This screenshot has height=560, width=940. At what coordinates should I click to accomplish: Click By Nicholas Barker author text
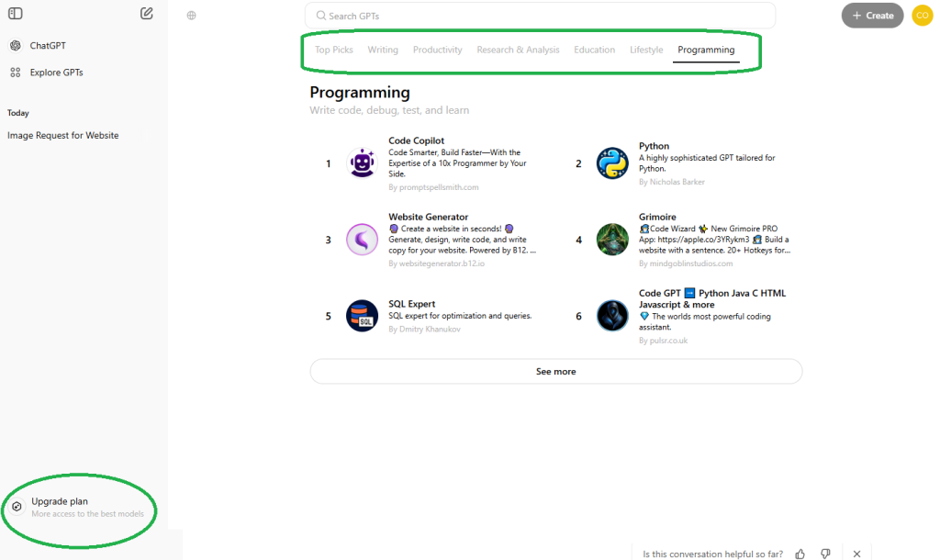click(x=671, y=182)
